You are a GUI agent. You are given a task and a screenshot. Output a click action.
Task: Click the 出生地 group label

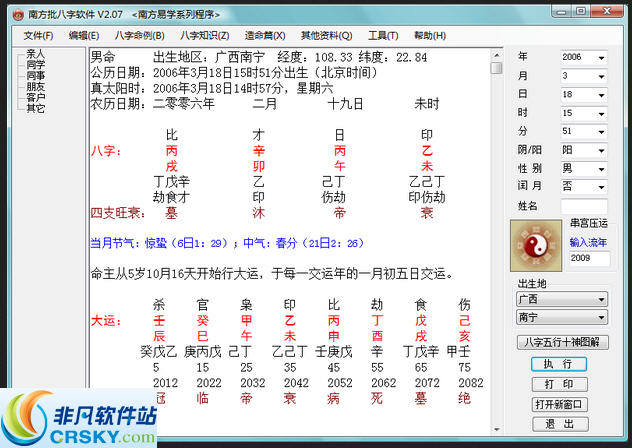tap(532, 284)
